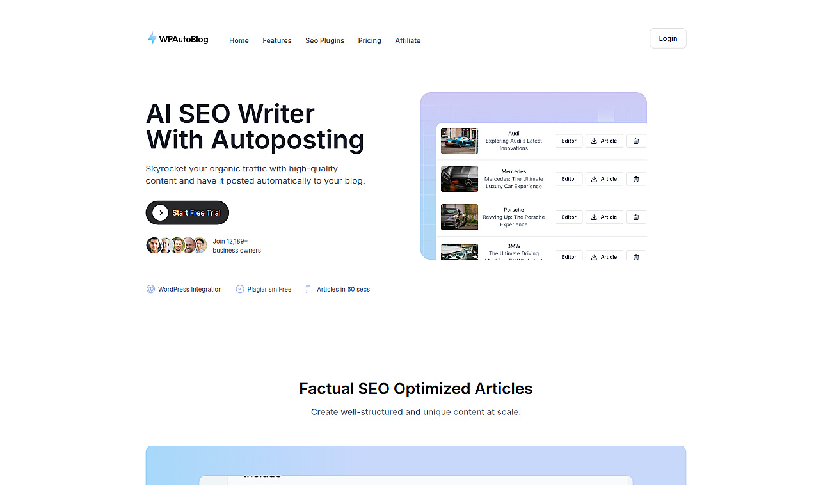The width and height of the screenshot is (832, 504).
Task: Click the Start Free Trial button
Action: (x=188, y=213)
